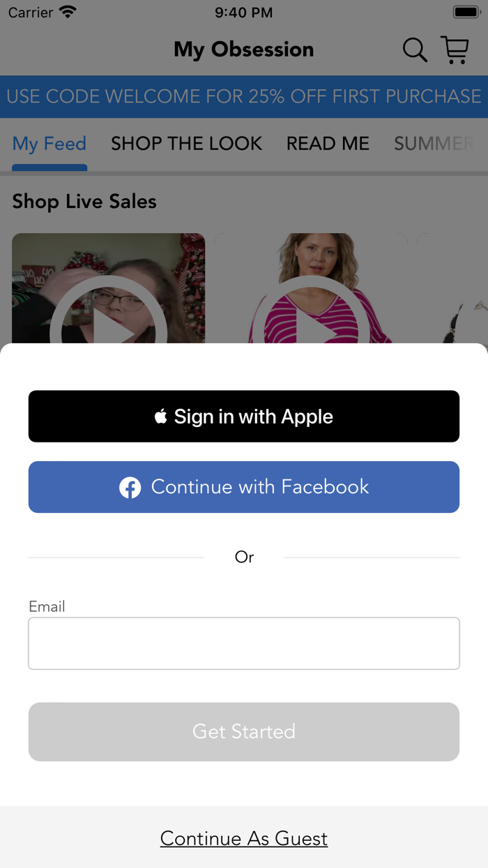Tap the WELCOME 25% off promo banner

pyautogui.click(x=244, y=96)
